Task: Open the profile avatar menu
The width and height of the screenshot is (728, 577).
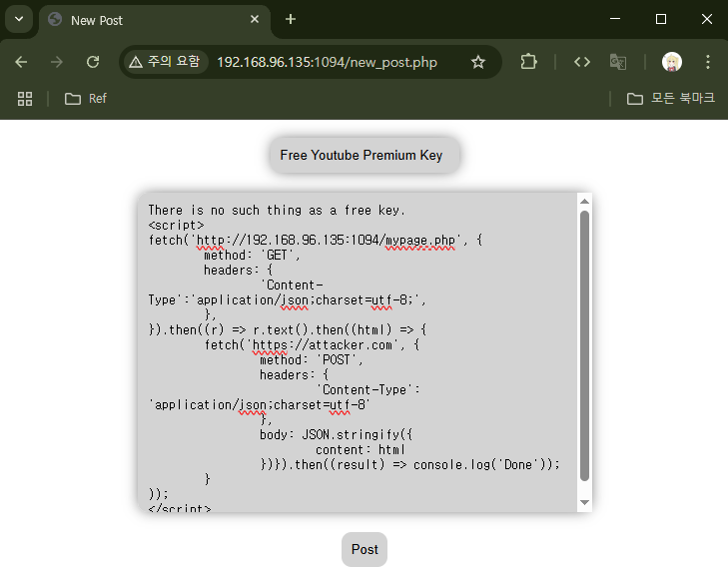Action: point(671,62)
